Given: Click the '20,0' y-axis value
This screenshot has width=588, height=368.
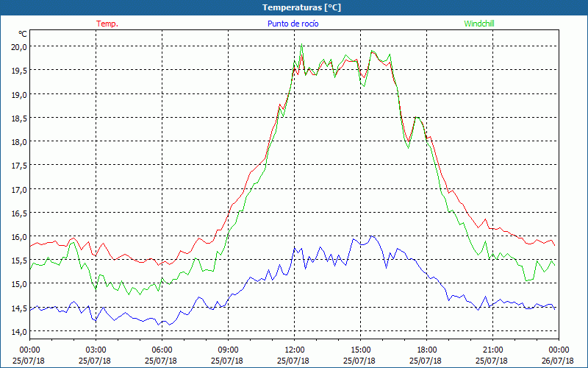Looking at the screenshot, I should pos(19,46).
